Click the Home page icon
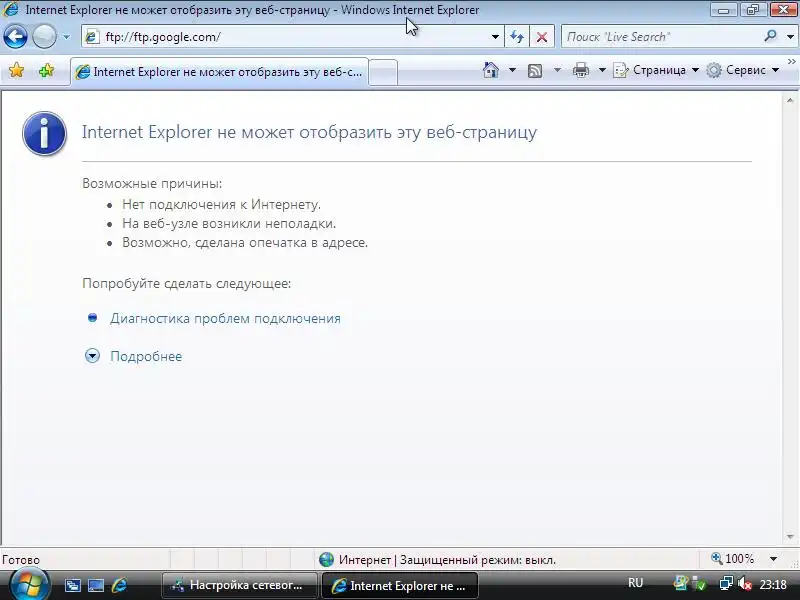This screenshot has height=600, width=800. click(x=491, y=70)
